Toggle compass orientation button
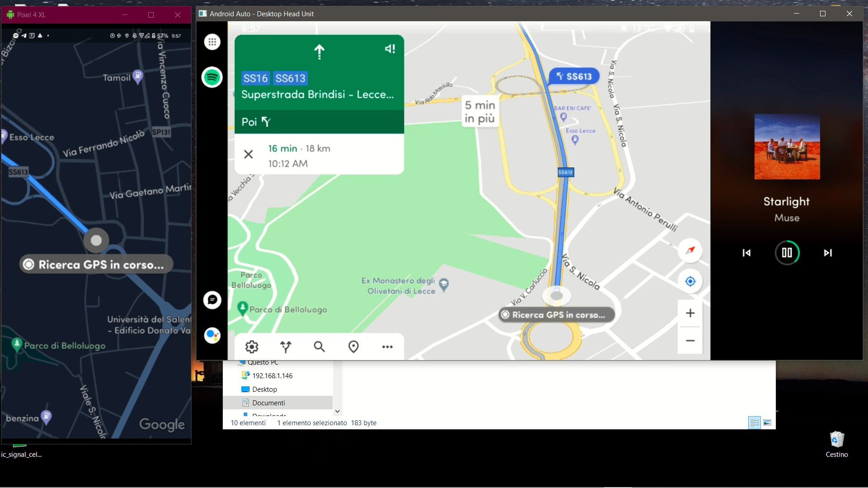This screenshot has width=868, height=488. (x=690, y=250)
